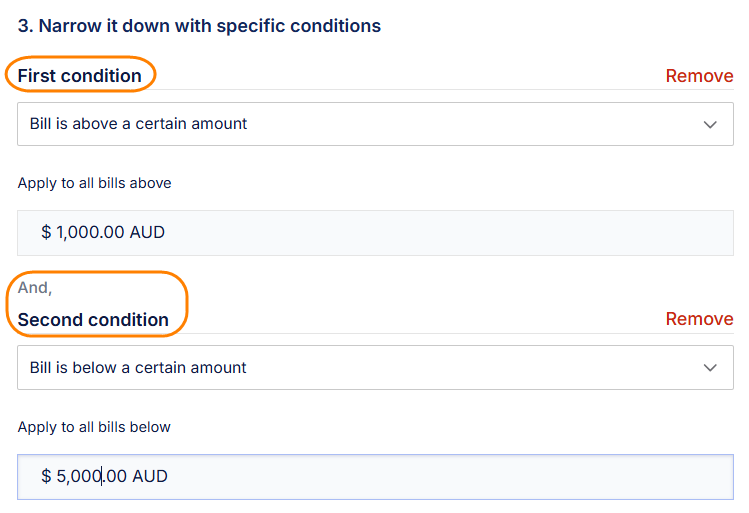Remove the first condition

699,76
